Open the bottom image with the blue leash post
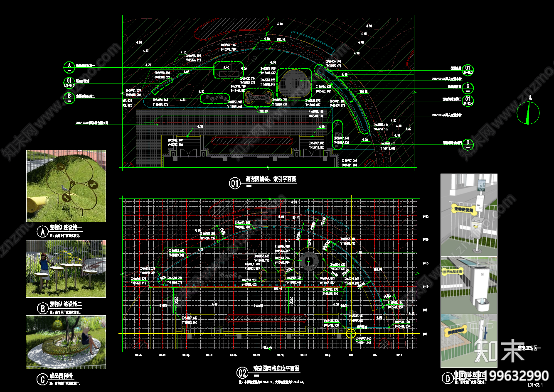 coord(469,341)
